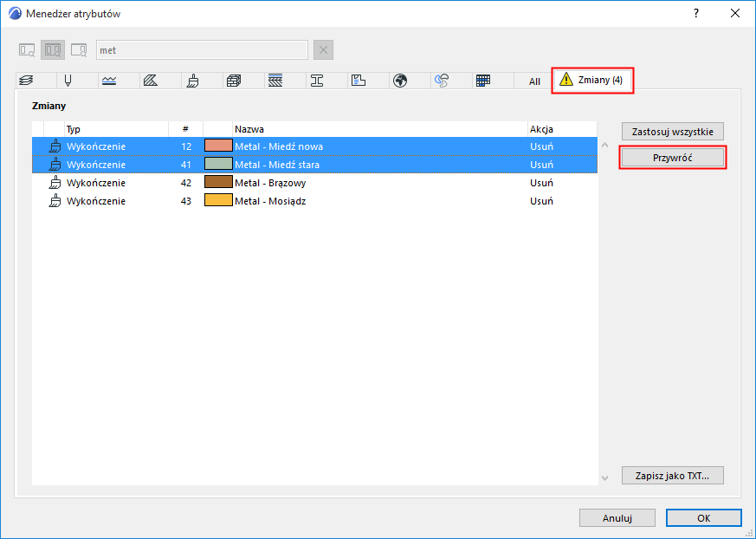
Task: Focus the search field containing 'met'
Action: (x=202, y=50)
